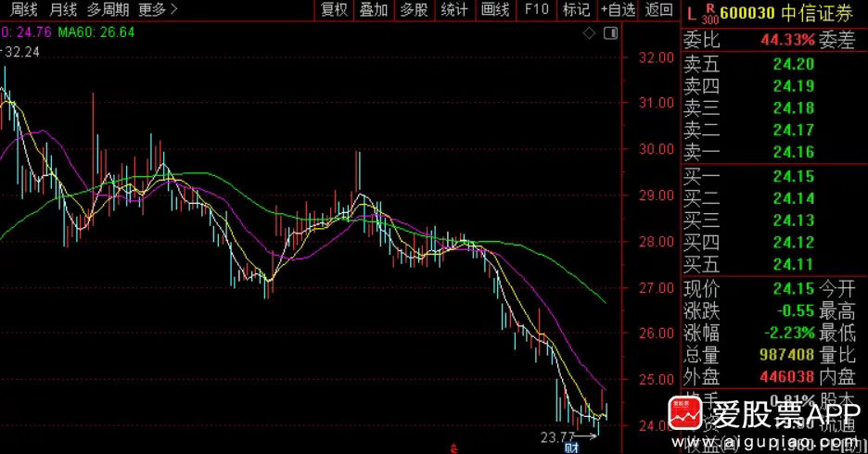Click 涨幅 percent -2.23%
The width and height of the screenshot is (868, 454).
790,333
